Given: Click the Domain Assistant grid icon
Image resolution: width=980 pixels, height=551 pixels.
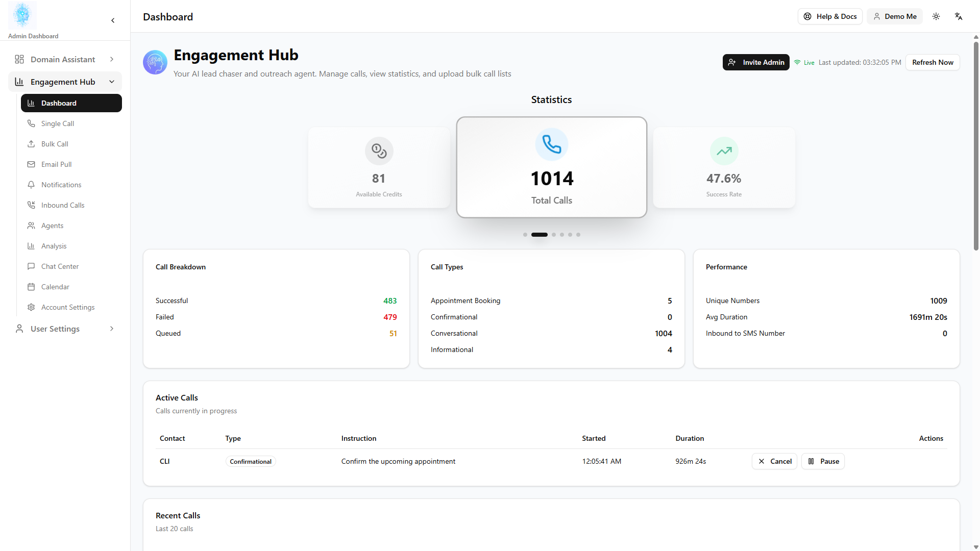Looking at the screenshot, I should point(19,59).
